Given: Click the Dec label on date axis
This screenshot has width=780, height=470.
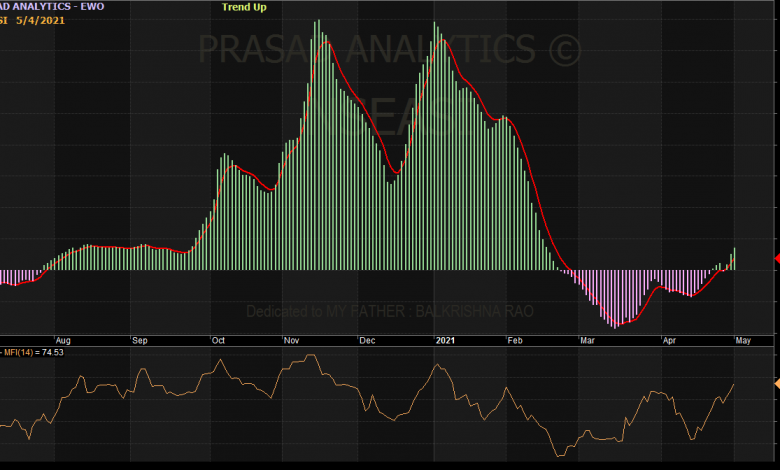Looking at the screenshot, I should [x=367, y=340].
